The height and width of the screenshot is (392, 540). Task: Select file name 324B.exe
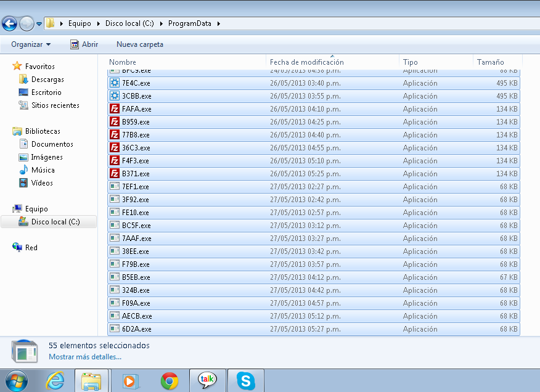[x=136, y=290]
